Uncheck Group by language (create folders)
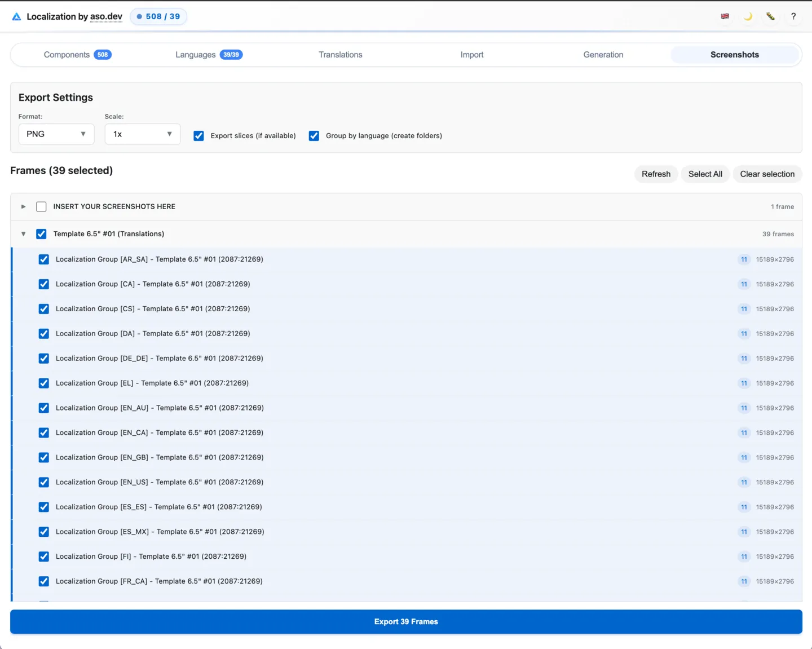812x649 pixels. (x=314, y=136)
